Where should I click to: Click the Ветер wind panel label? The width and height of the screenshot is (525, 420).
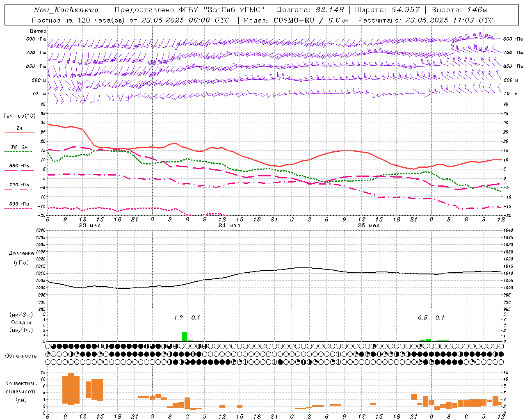click(38, 31)
